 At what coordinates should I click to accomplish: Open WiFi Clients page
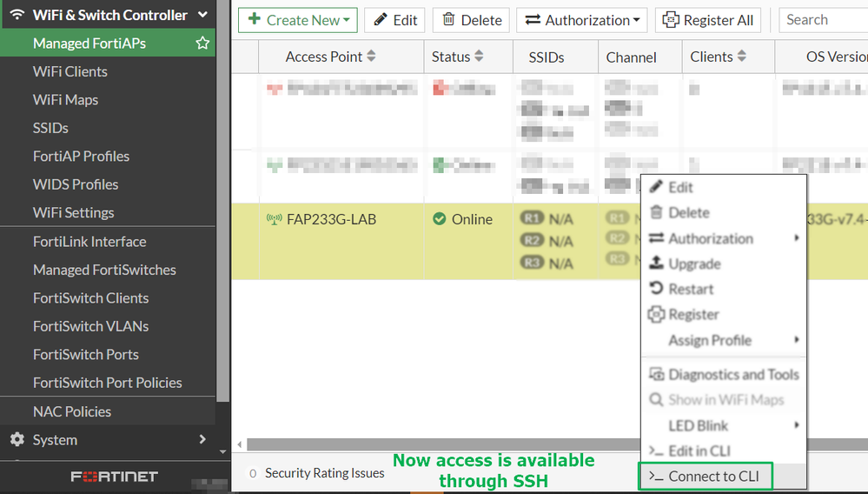click(70, 71)
